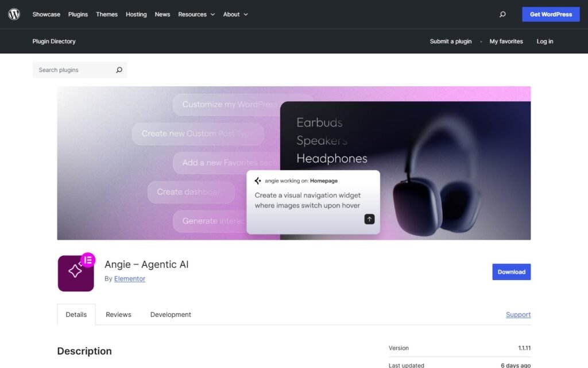Click the WordPress logo icon
This screenshot has width=588, height=368.
[14, 14]
